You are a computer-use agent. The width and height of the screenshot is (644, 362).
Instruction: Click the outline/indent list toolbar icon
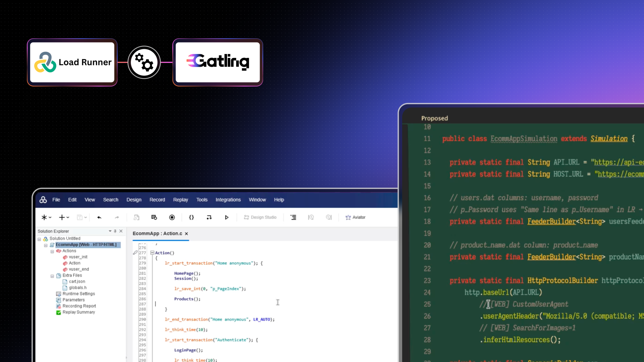click(x=293, y=217)
